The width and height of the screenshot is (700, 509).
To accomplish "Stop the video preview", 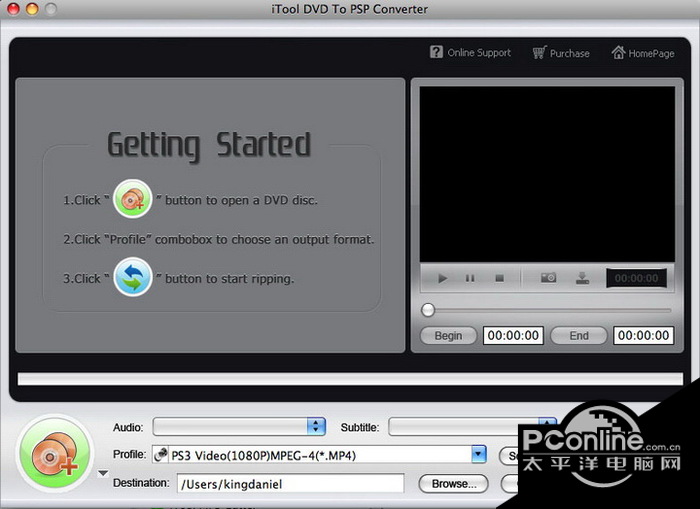I will tap(500, 278).
